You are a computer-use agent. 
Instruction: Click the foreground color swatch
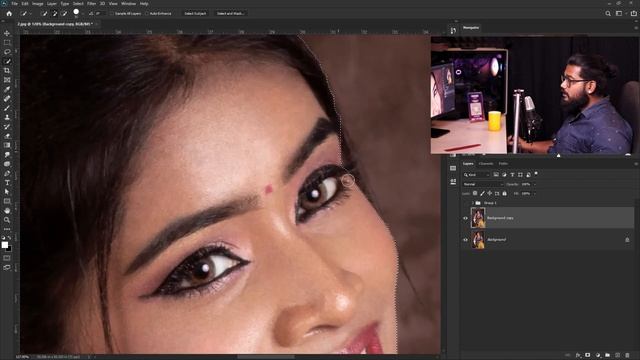click(x=4, y=245)
